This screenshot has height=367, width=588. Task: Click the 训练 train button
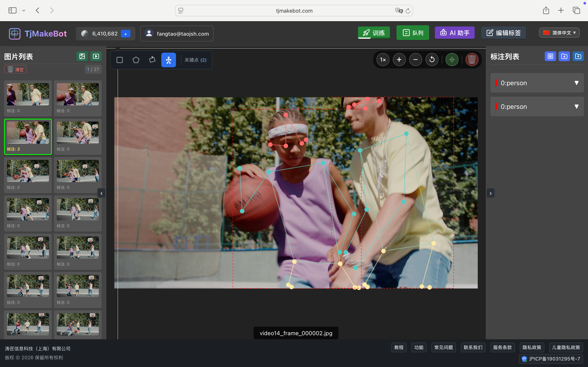(x=374, y=33)
